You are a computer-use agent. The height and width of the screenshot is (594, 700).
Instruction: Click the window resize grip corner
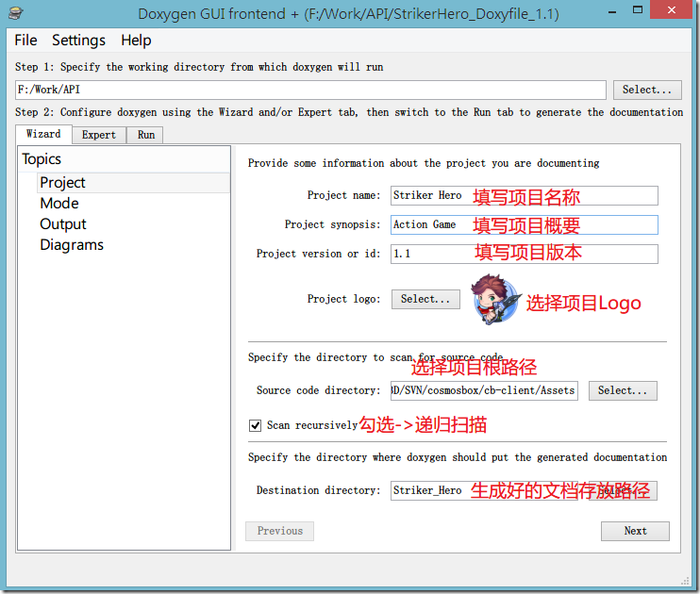tap(685, 581)
